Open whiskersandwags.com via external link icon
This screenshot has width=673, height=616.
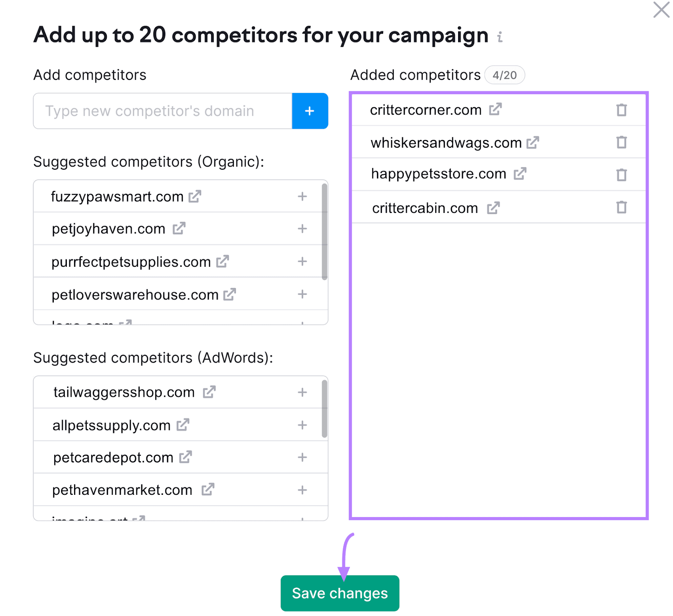pyautogui.click(x=533, y=143)
